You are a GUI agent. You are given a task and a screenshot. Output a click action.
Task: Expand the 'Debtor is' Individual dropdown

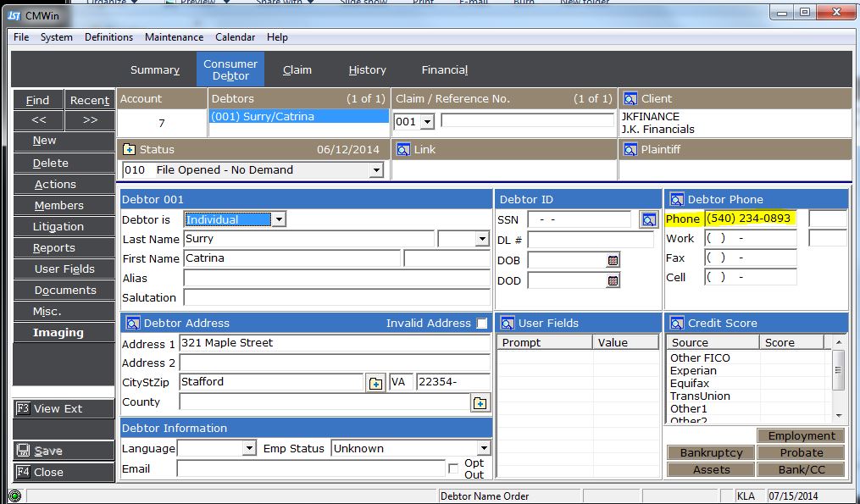(279, 219)
